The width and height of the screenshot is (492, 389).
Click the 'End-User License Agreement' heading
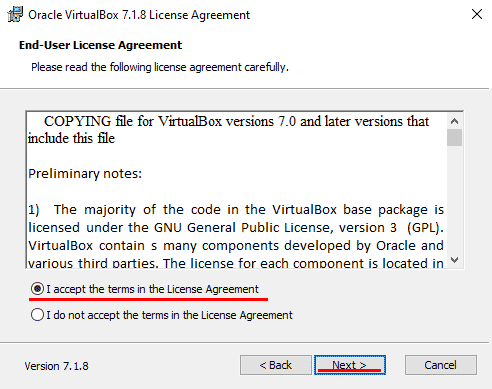100,45
